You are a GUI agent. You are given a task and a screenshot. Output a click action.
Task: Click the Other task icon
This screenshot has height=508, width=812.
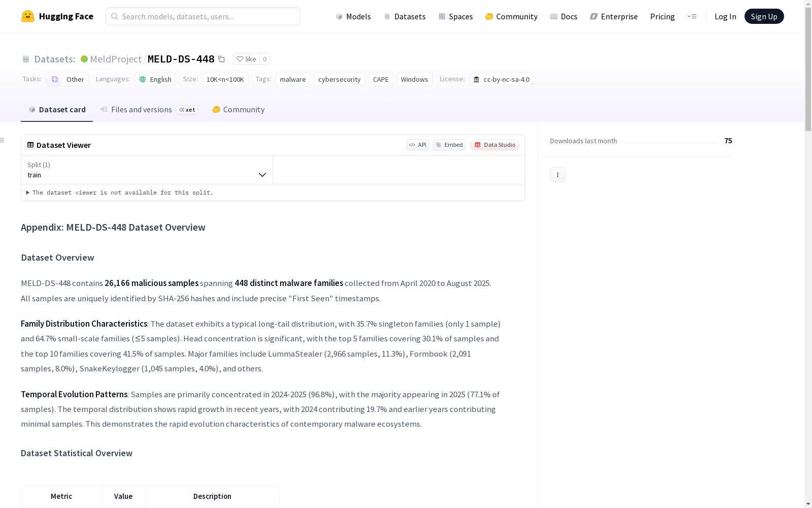(55, 79)
